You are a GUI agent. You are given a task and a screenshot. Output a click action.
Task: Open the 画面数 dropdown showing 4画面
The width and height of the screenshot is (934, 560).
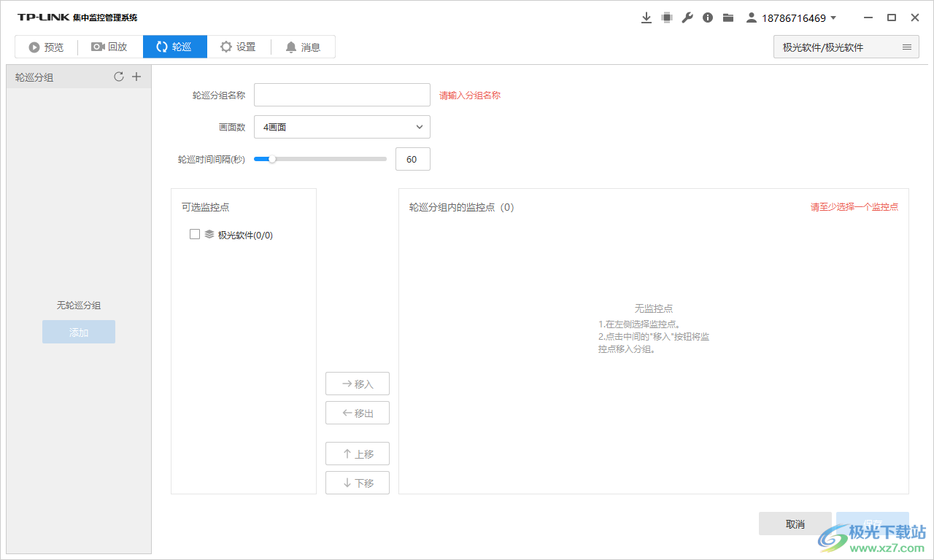(341, 126)
